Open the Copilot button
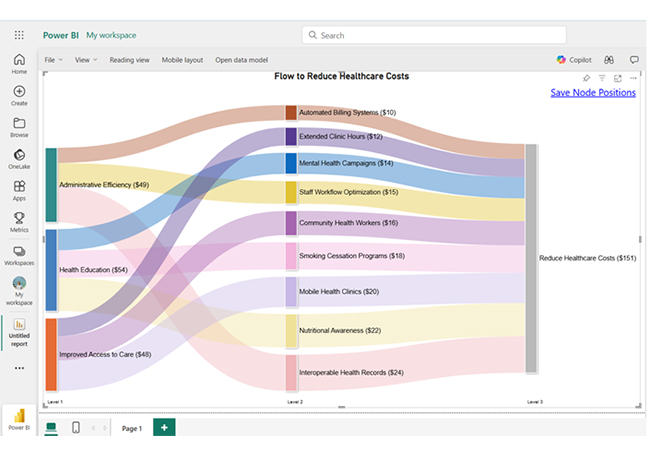The width and height of the screenshot is (650, 453). 575,60
